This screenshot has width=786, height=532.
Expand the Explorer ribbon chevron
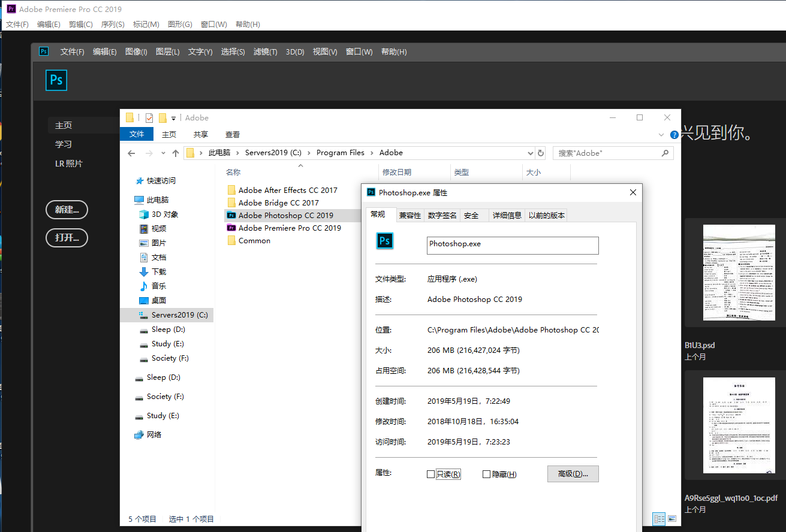(x=661, y=135)
